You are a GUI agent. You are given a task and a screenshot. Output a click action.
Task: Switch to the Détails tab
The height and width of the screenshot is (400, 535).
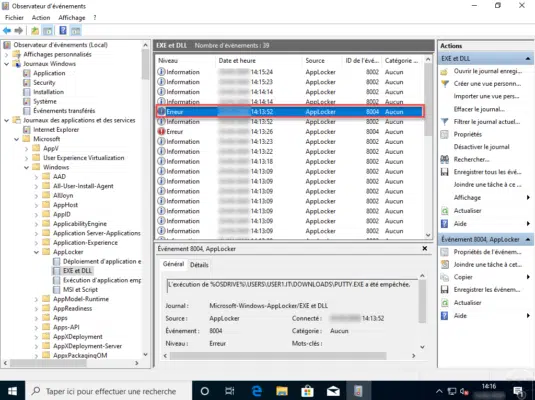[x=199, y=265]
